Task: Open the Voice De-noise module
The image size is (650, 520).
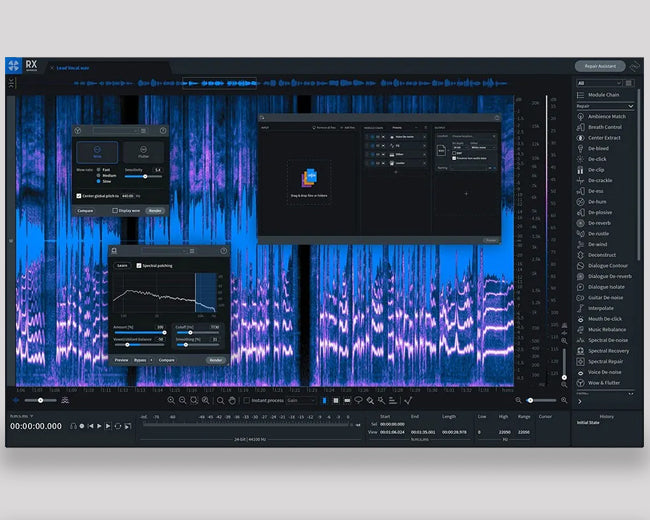Action: click(606, 371)
